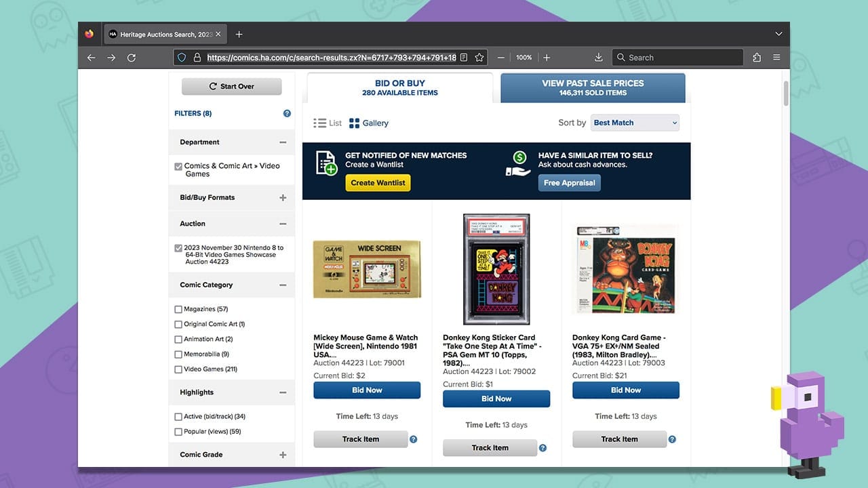868x488 pixels.
Task: Check the Memorabilia (9) category
Action: tap(178, 354)
